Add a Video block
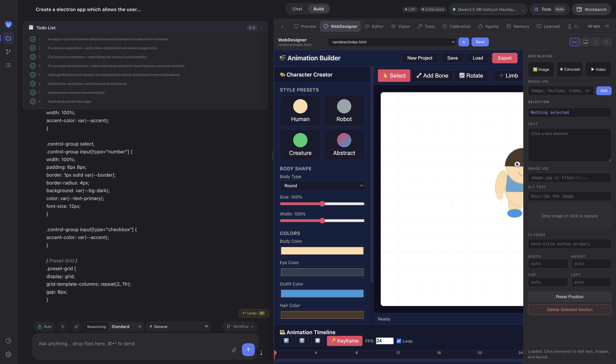Screen dimensions: 616x364 (598, 69)
